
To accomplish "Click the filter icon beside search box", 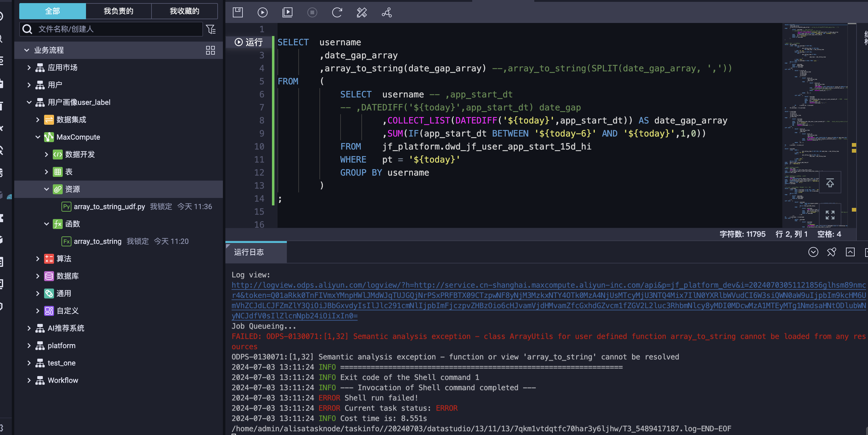I will click(211, 29).
